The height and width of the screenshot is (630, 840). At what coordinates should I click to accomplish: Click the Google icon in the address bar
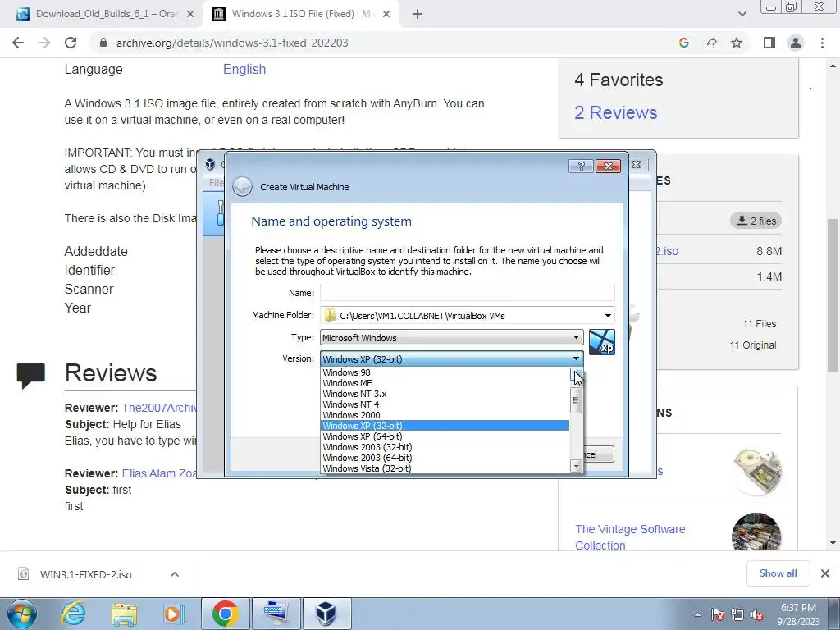coord(683,43)
